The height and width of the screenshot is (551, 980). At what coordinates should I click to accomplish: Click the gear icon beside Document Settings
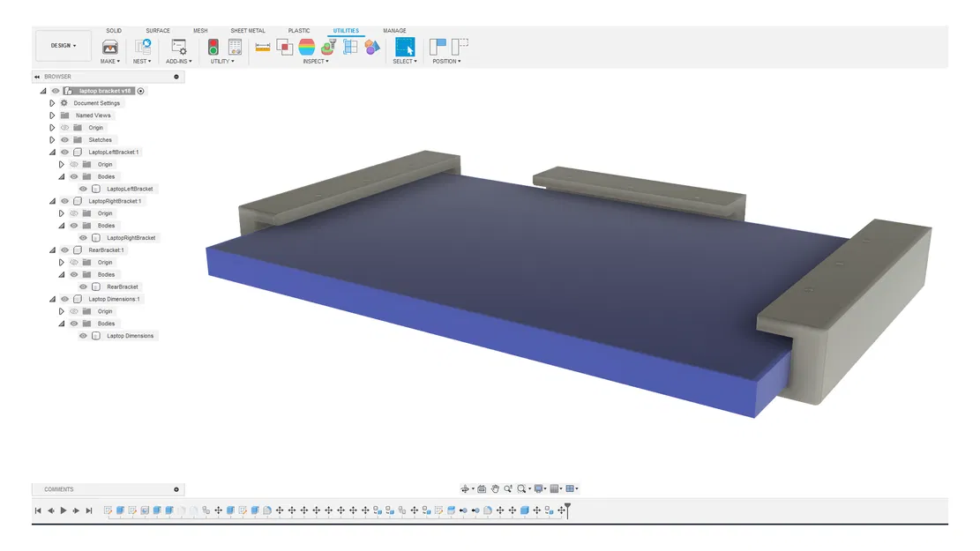point(64,103)
